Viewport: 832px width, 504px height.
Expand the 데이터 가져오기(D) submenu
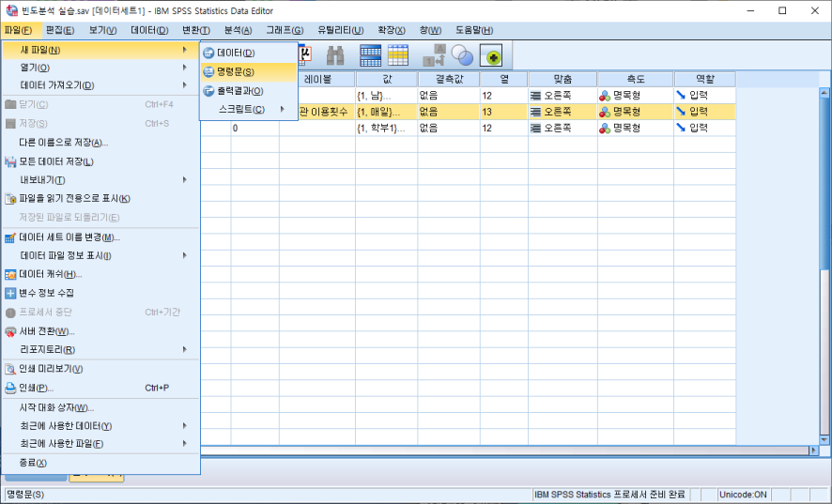coord(100,84)
